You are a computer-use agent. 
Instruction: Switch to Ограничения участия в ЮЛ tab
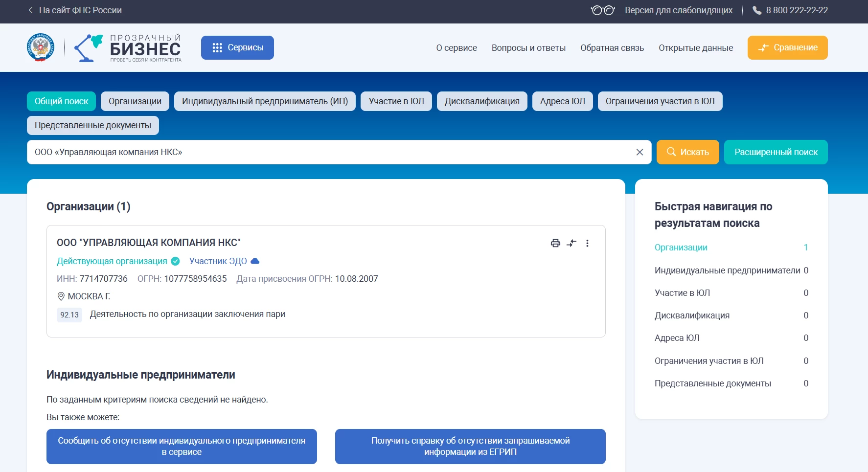pos(660,101)
